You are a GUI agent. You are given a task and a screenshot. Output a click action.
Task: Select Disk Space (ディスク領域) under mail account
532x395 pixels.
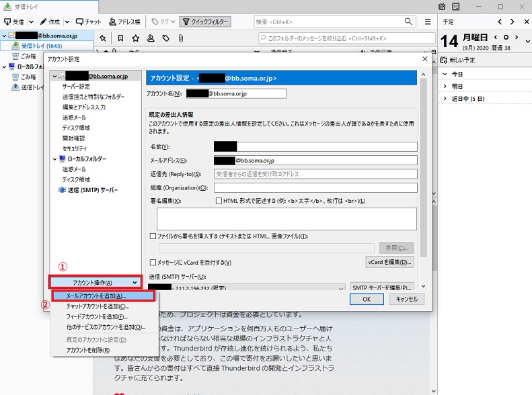(x=76, y=128)
